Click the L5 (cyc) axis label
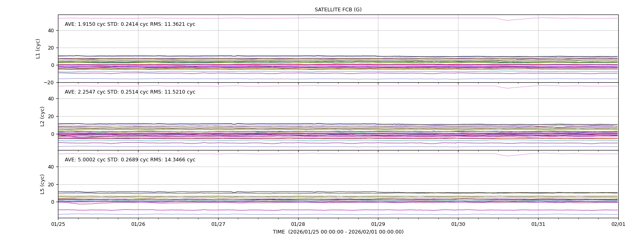 click(42, 184)
